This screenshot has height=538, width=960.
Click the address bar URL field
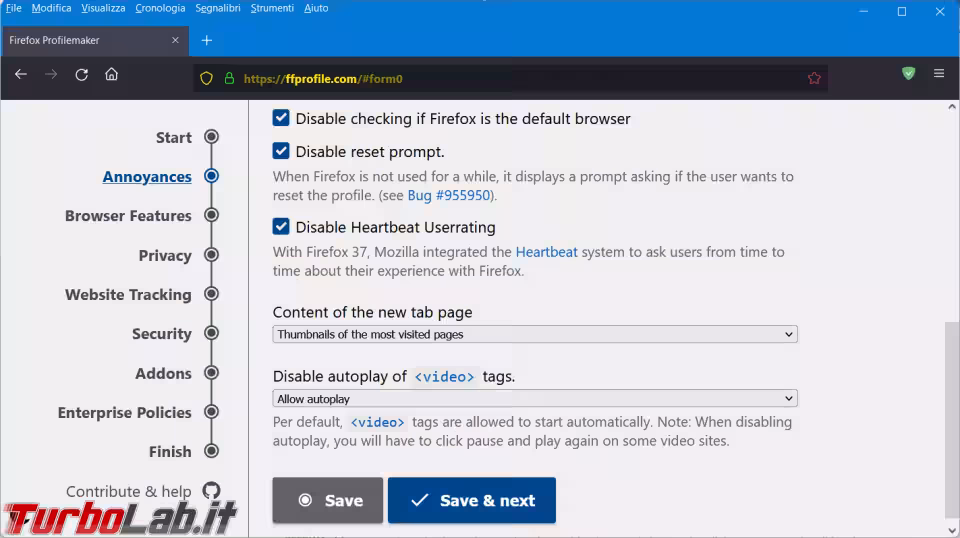pyautogui.click(x=511, y=78)
